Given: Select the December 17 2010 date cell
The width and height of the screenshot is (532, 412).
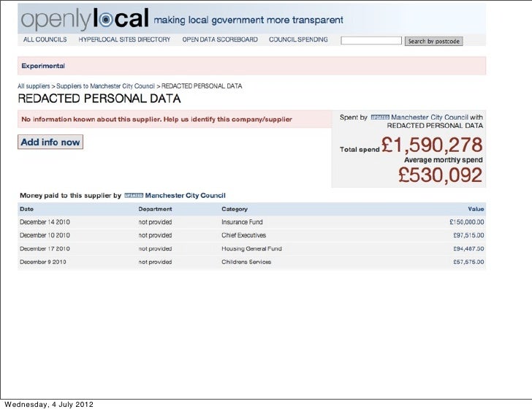Looking at the screenshot, I should click(x=45, y=249).
